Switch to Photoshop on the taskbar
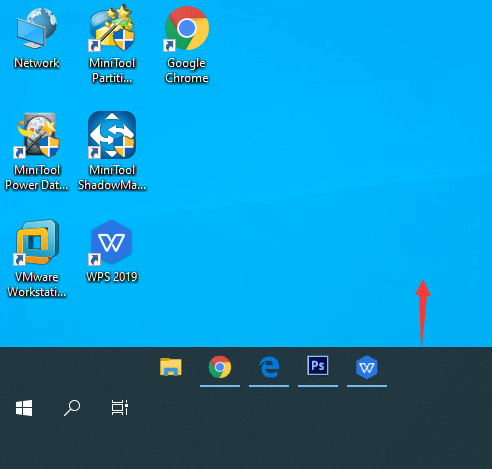Screen dimensions: 492x469 click(x=318, y=366)
